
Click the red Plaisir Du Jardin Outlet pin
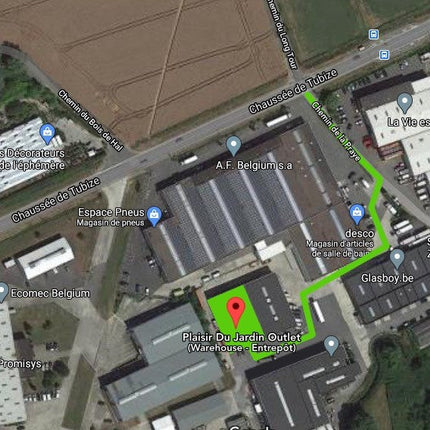(x=236, y=313)
